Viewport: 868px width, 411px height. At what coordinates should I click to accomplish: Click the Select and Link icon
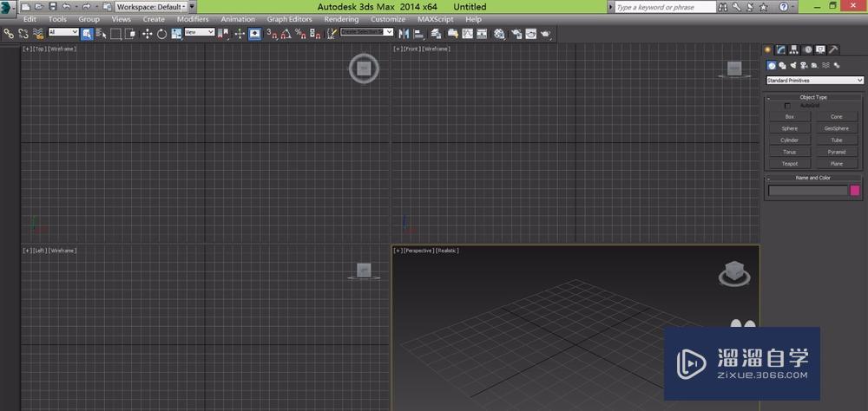tap(9, 34)
